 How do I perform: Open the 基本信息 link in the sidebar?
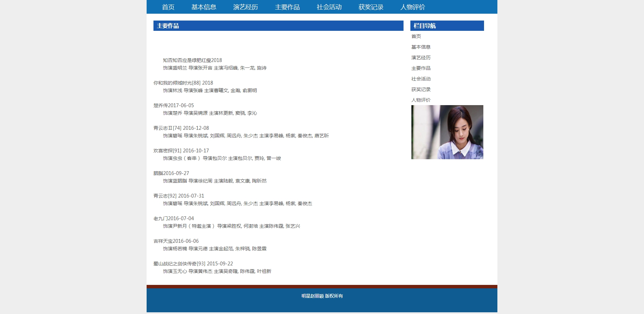click(x=421, y=47)
